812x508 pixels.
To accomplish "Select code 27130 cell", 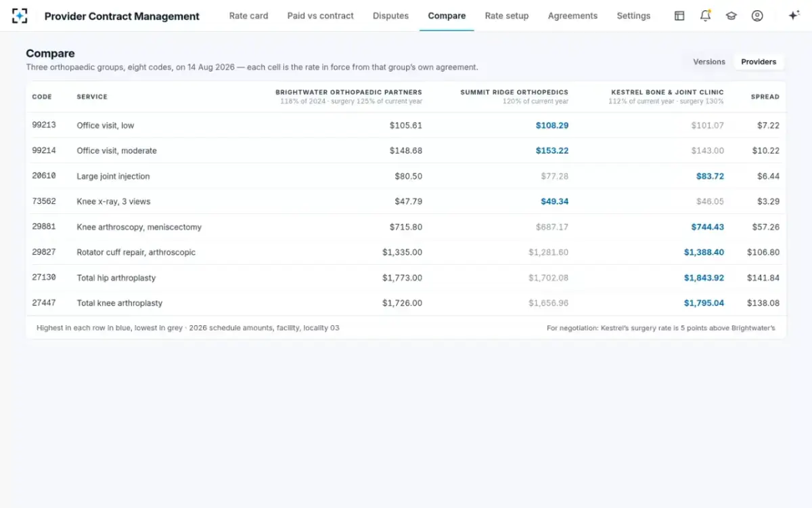I will click(x=44, y=278).
